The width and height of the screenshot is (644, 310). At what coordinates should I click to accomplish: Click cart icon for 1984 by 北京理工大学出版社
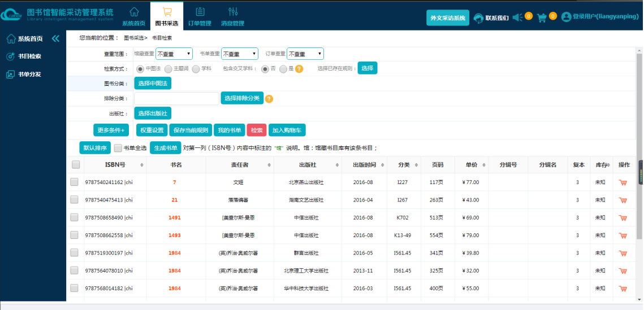tap(623, 270)
